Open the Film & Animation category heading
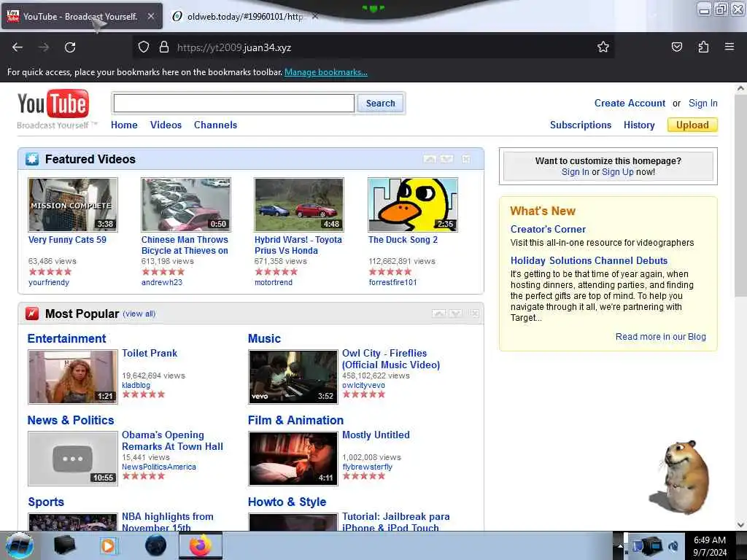 pyautogui.click(x=295, y=421)
